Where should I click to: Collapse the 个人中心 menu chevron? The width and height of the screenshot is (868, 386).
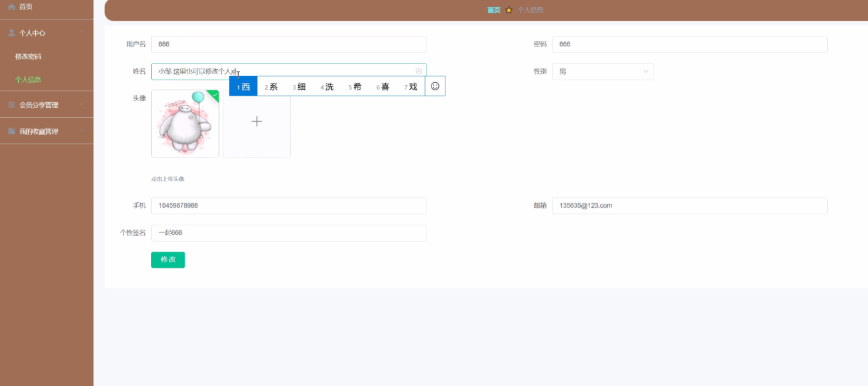[82, 33]
